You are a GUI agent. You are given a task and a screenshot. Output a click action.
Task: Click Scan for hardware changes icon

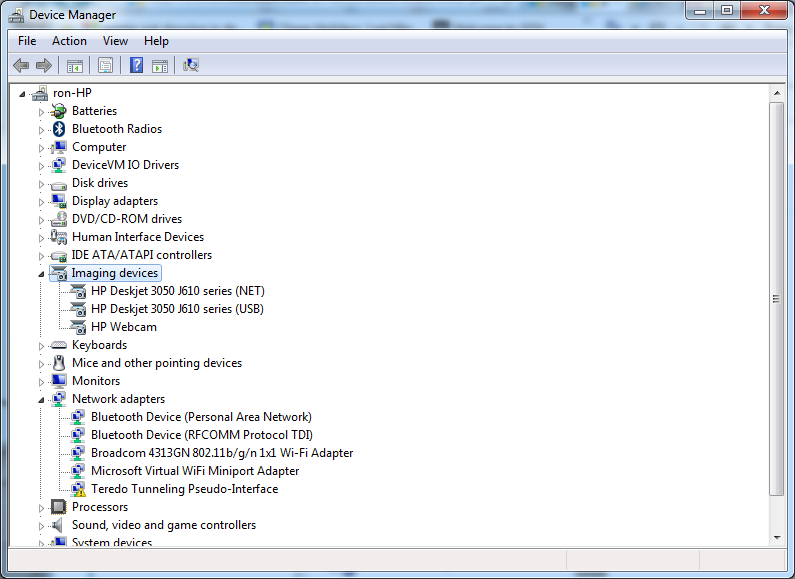191,65
